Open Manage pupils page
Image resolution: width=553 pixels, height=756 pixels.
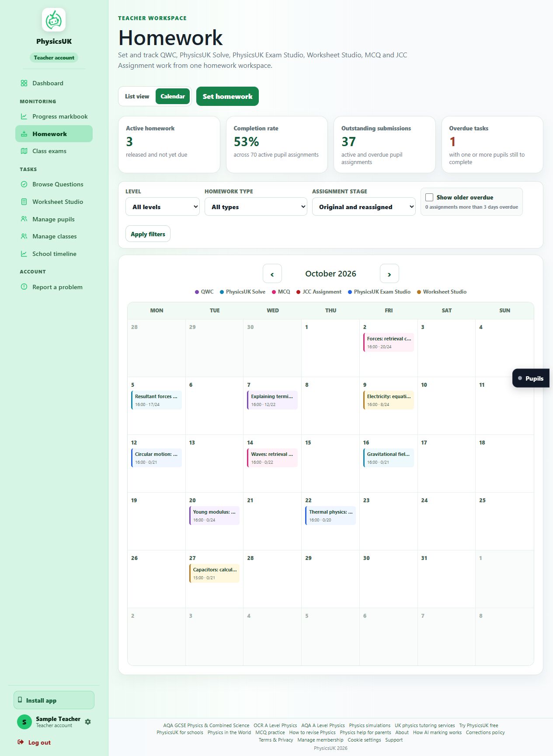tap(54, 219)
